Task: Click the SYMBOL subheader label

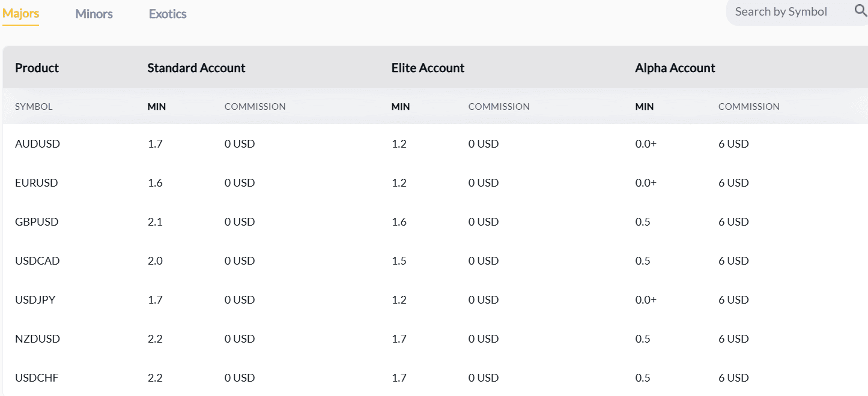Action: point(34,107)
